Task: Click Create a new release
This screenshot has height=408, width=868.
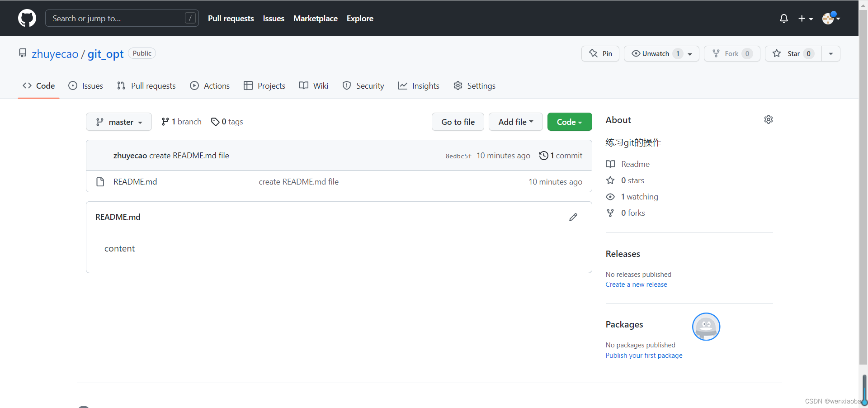Action: [x=636, y=285]
